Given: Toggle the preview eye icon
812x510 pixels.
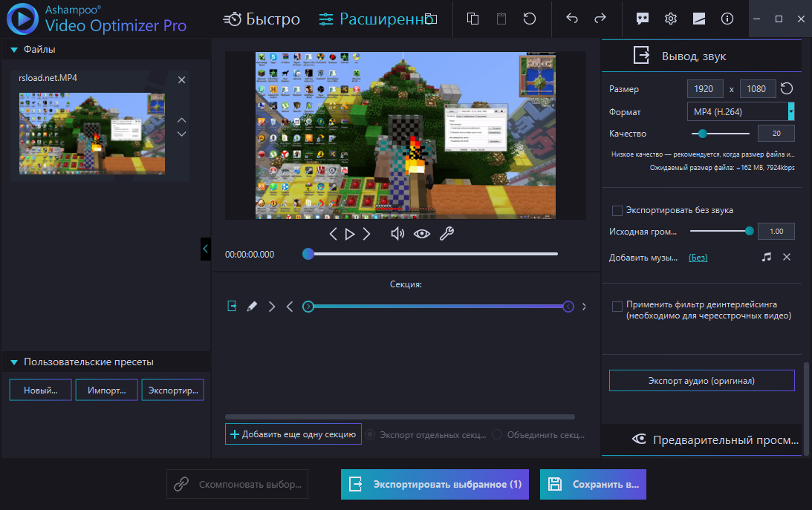Looking at the screenshot, I should coord(422,234).
